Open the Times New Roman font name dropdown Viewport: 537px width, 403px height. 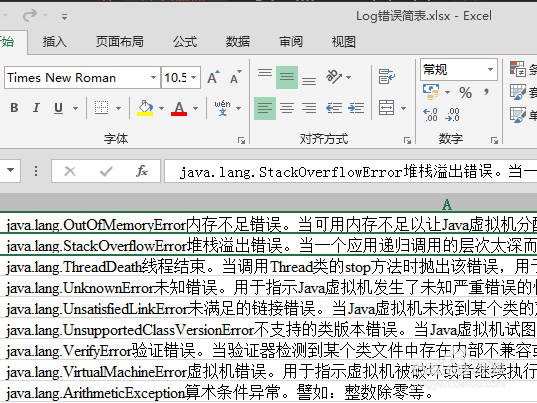coord(153,78)
